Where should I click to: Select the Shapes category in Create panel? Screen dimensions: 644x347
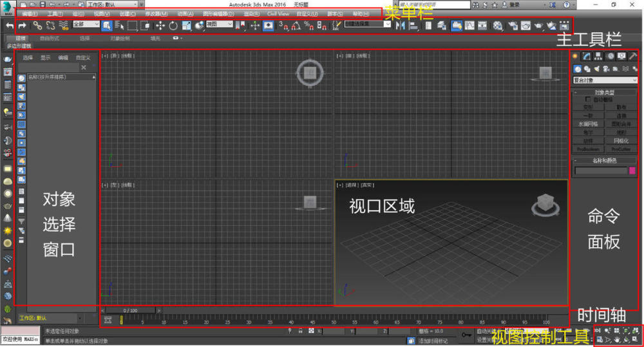click(x=587, y=69)
